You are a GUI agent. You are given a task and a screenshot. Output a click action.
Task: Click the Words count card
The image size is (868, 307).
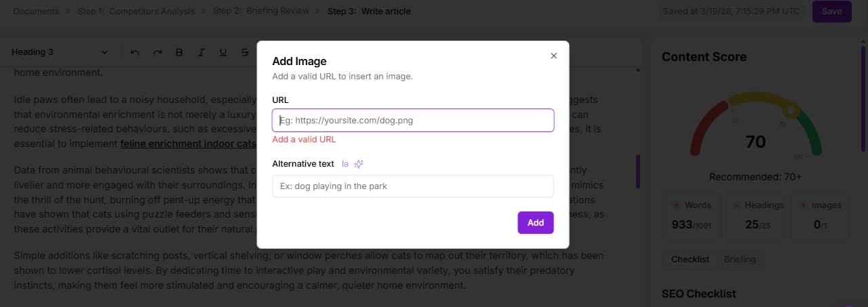click(x=692, y=216)
